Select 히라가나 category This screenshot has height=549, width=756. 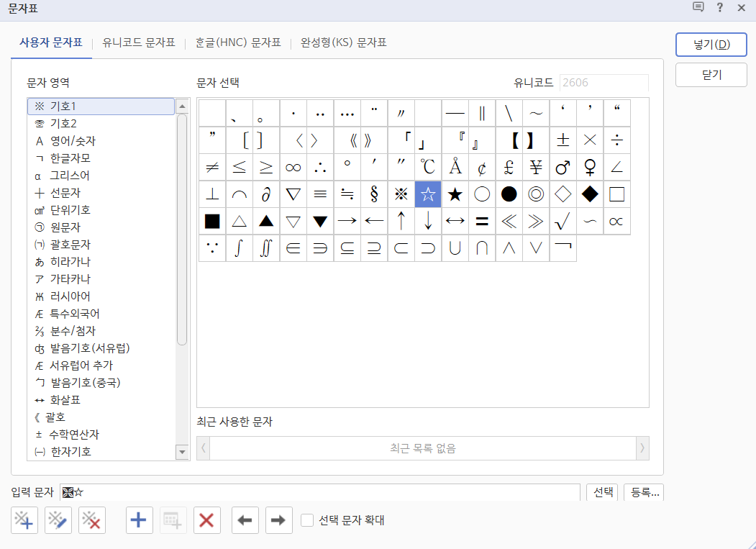pos(101,262)
